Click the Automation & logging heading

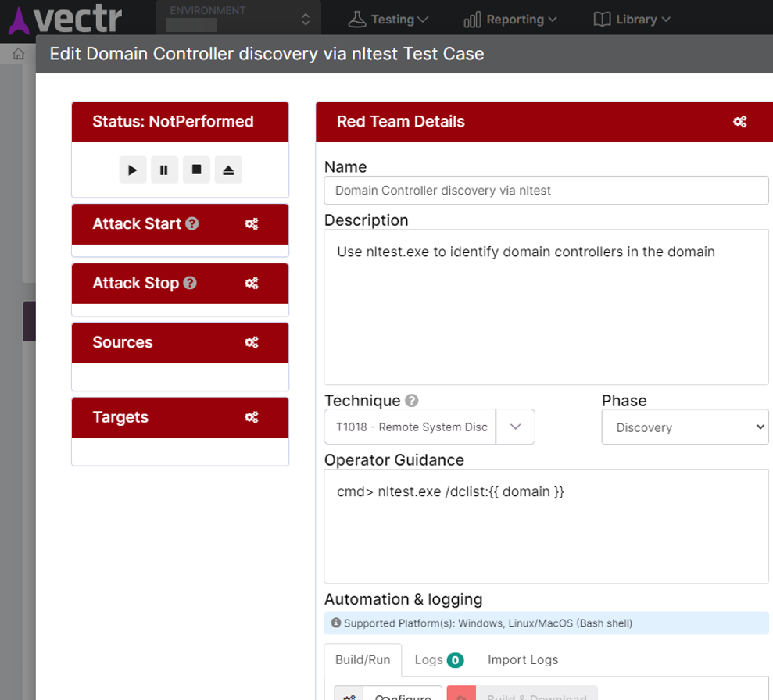pos(403,599)
